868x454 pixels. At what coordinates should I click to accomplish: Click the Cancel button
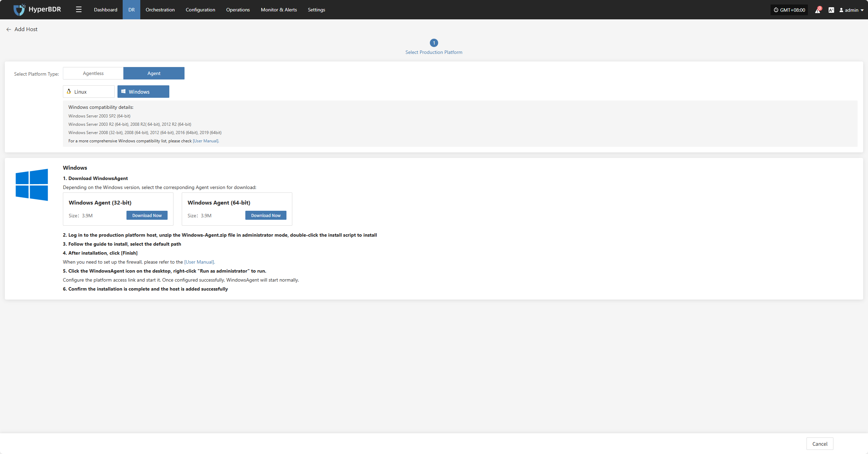[x=820, y=444]
